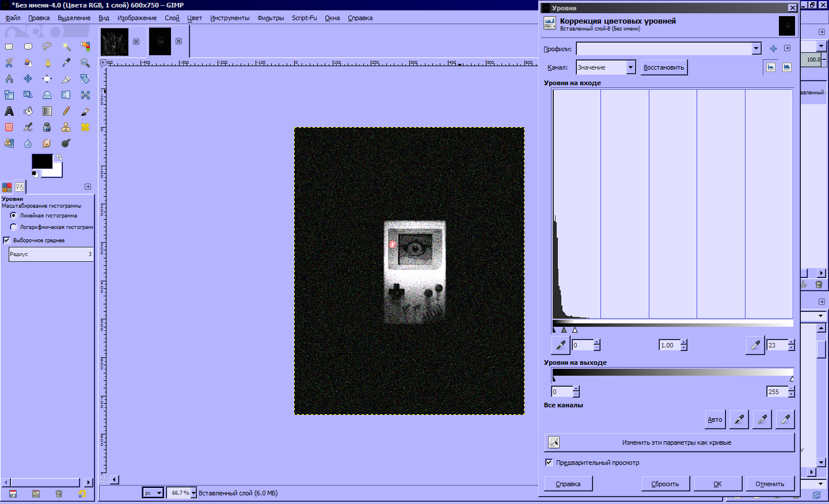The width and height of the screenshot is (829, 504).
Task: Toggle Выборочное среднее checkbox
Action: coord(7,240)
